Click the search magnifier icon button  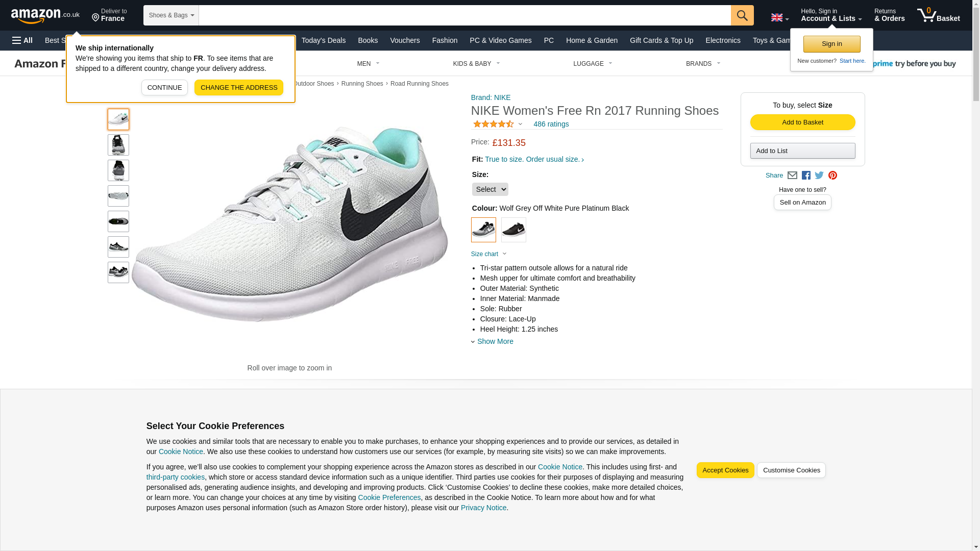pos(742,15)
